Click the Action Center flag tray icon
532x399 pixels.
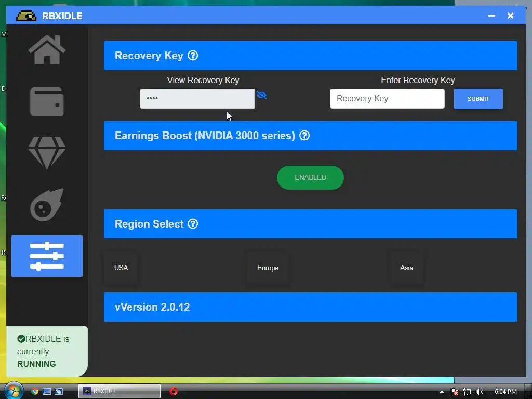[x=455, y=392]
